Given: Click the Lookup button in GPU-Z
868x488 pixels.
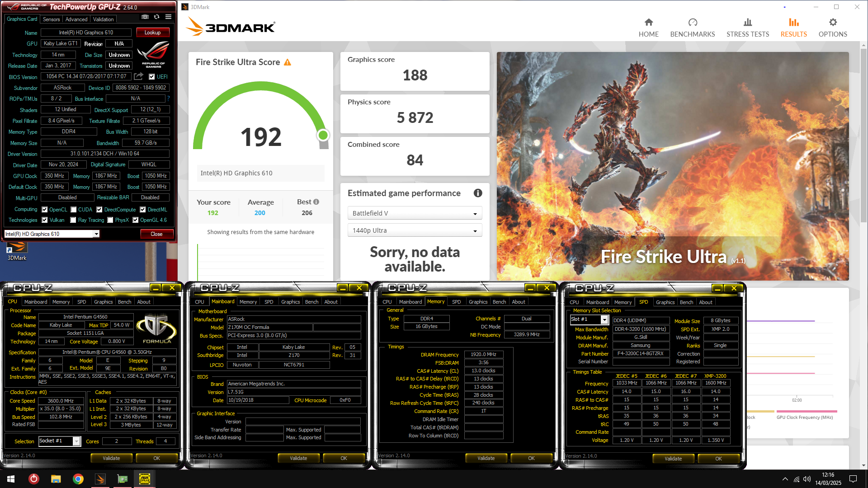Looking at the screenshot, I should coord(153,33).
